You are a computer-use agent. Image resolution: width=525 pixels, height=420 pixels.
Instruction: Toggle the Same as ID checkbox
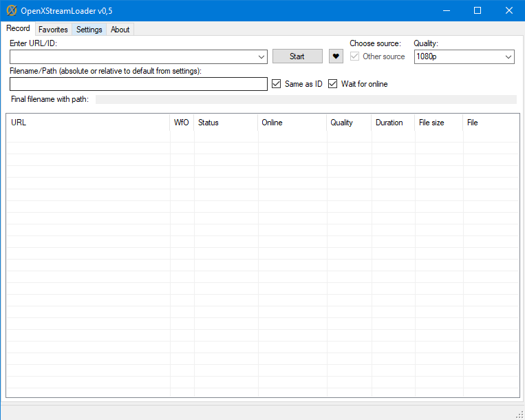pyautogui.click(x=276, y=84)
